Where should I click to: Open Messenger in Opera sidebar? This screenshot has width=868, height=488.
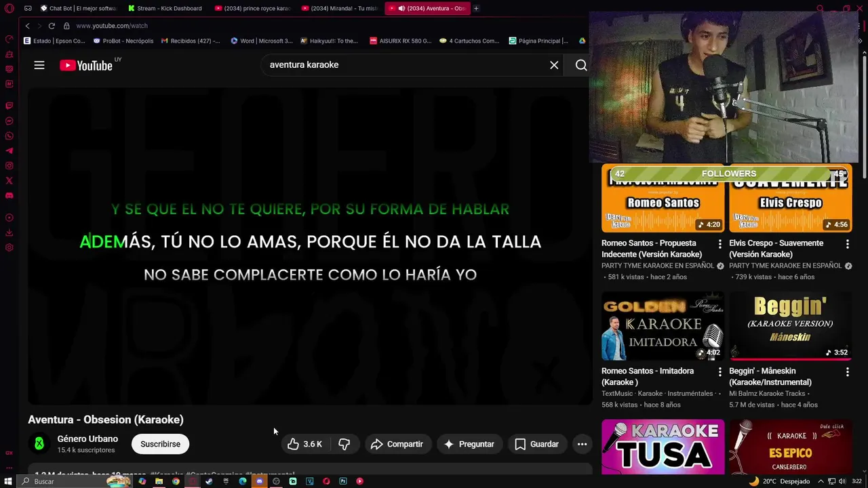(9, 121)
